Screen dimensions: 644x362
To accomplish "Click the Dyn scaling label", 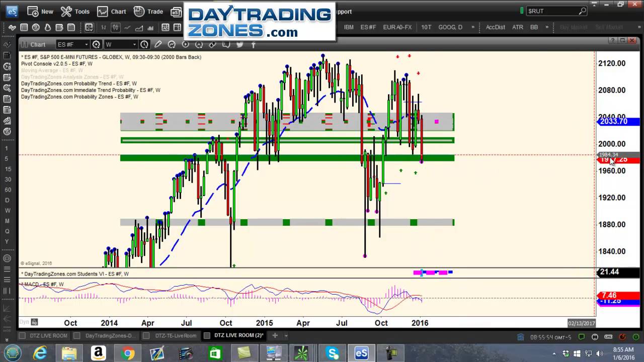I will pos(24,322).
